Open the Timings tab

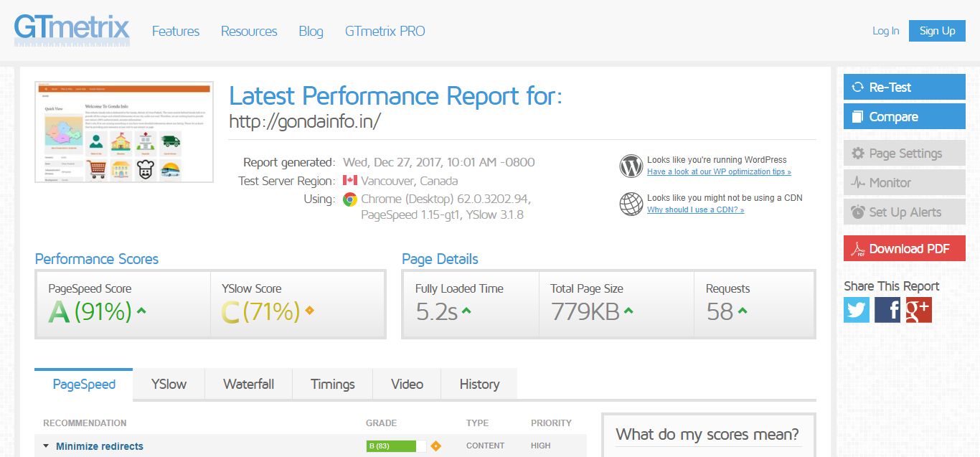click(333, 384)
